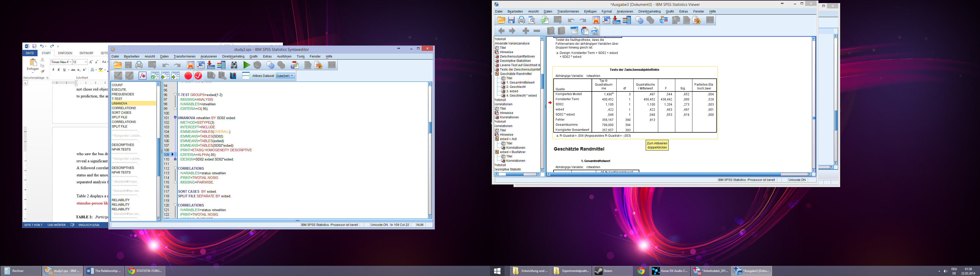This screenshot has height=276, width=980.
Task: Click Export output icon in Viewer
Action: tap(545, 20)
